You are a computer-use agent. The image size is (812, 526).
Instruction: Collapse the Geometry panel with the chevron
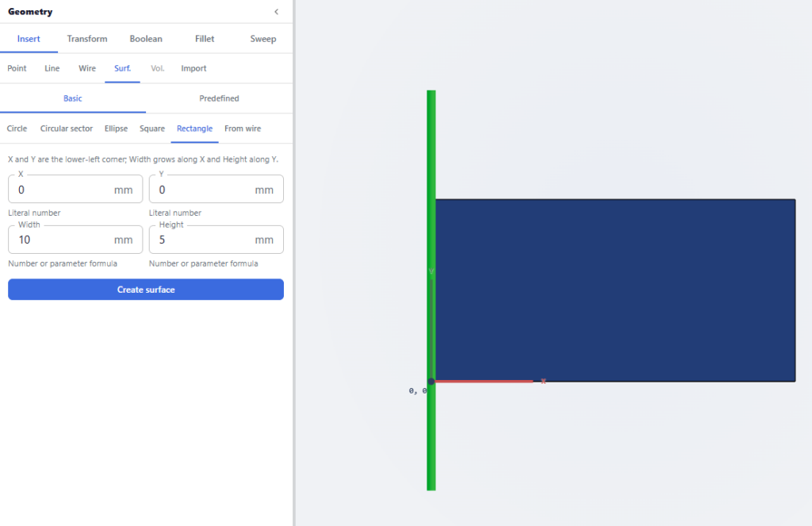click(x=277, y=11)
